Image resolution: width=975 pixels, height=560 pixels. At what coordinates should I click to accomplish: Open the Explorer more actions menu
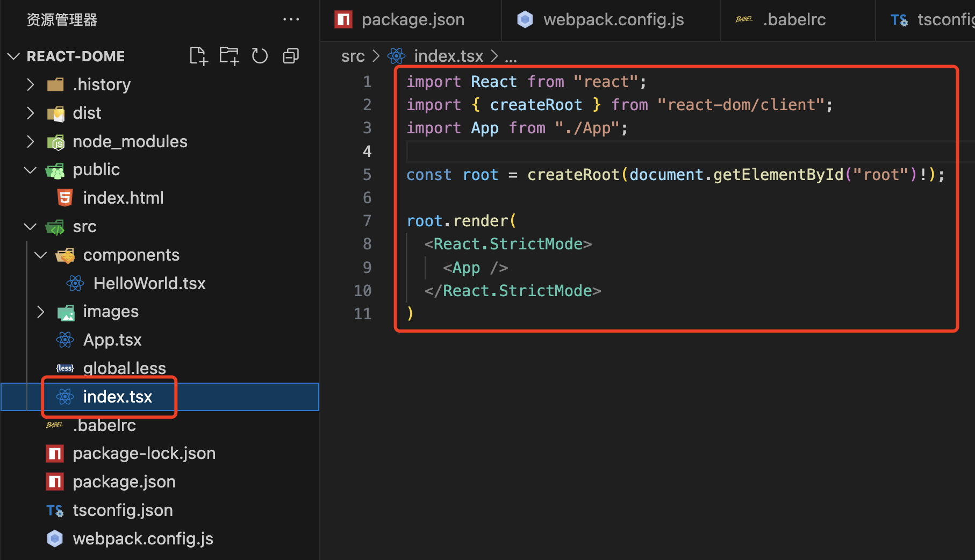[291, 19]
